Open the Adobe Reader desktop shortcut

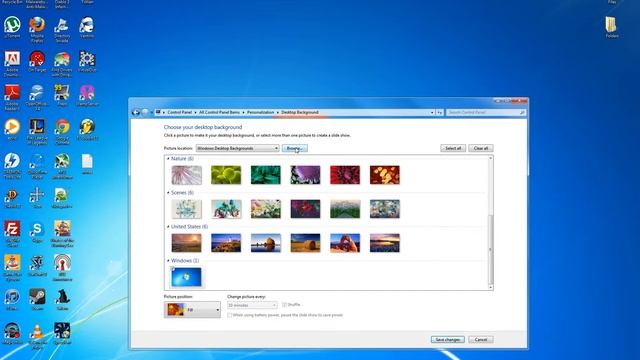click(12, 97)
